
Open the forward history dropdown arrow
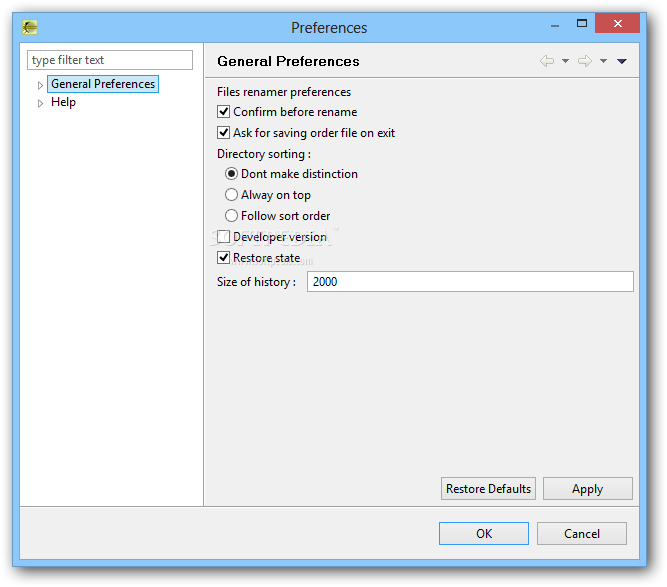(x=603, y=61)
